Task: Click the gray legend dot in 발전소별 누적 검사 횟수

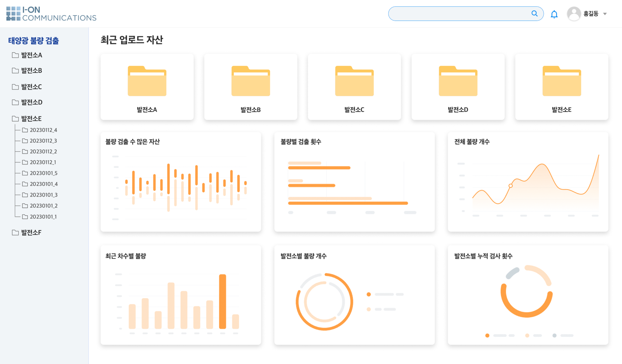Action: coord(555,336)
